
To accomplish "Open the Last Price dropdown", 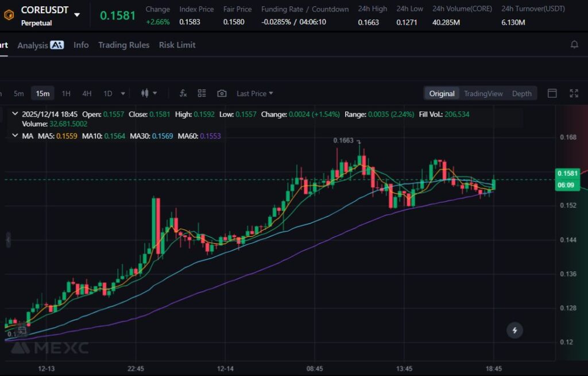I will click(254, 93).
